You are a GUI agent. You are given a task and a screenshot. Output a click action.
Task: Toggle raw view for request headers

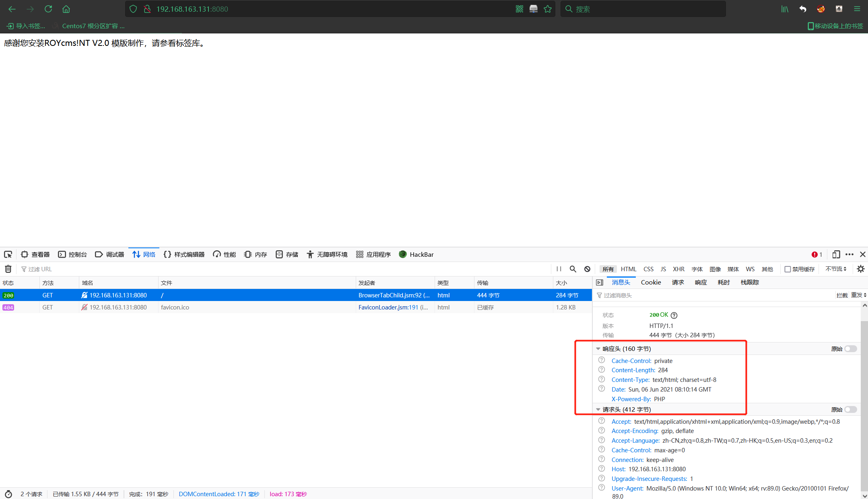tap(850, 409)
